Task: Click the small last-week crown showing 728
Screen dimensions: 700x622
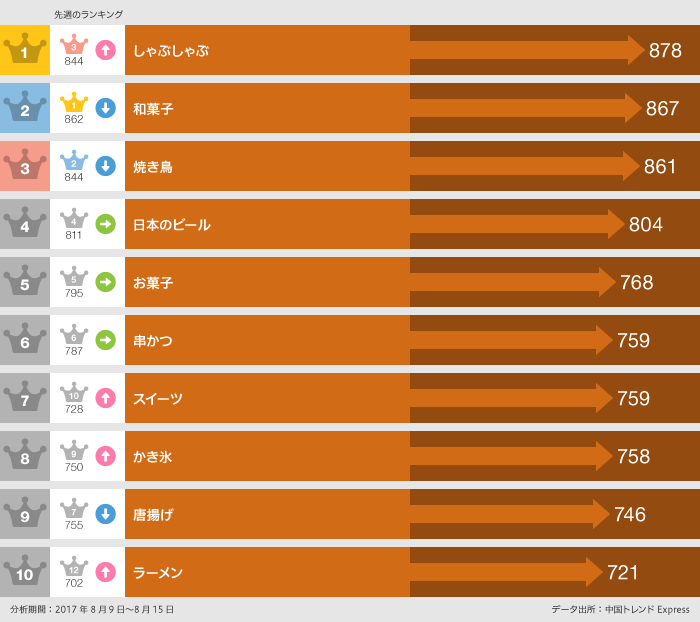Action: [74, 393]
